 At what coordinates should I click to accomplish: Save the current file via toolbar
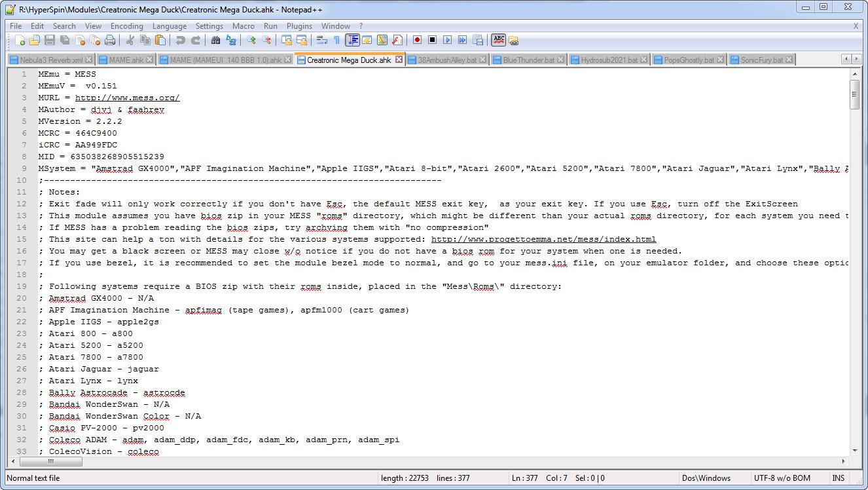click(x=49, y=40)
